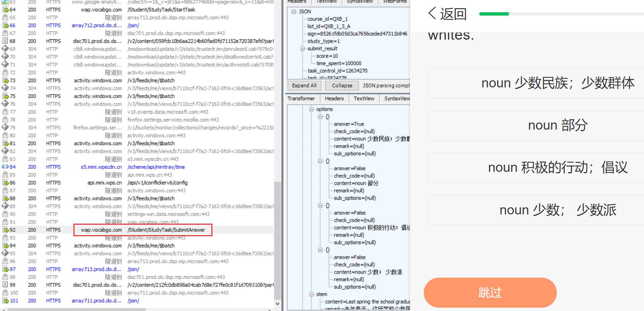Click the session icon of row 66
The height and width of the screenshot is (311, 644).
5,25
